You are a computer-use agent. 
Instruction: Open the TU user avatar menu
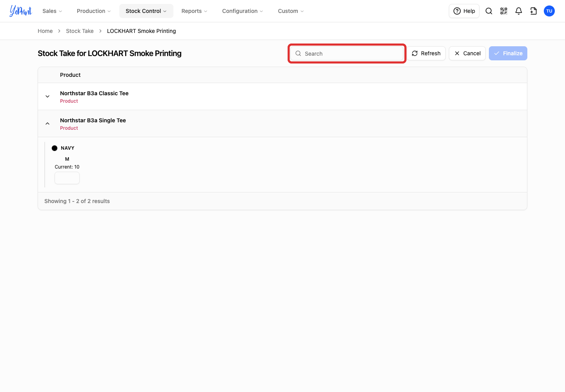(x=549, y=11)
